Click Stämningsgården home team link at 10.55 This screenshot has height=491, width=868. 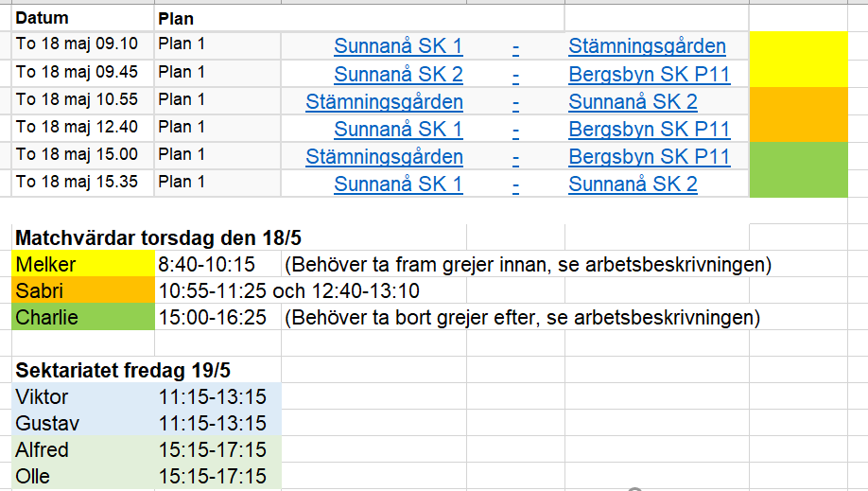384,102
